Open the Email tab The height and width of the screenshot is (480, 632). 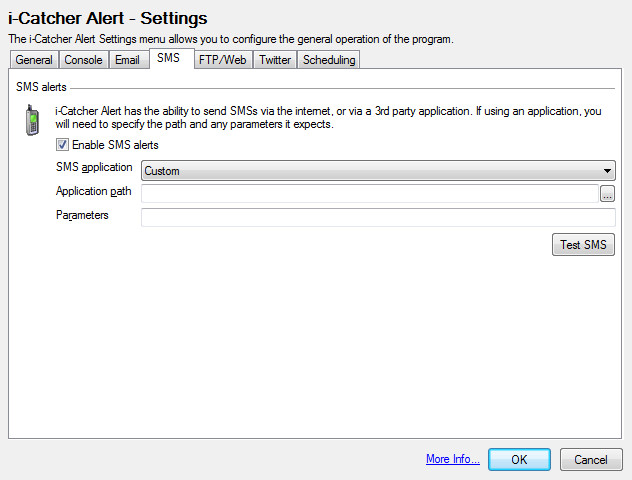pyautogui.click(x=127, y=60)
